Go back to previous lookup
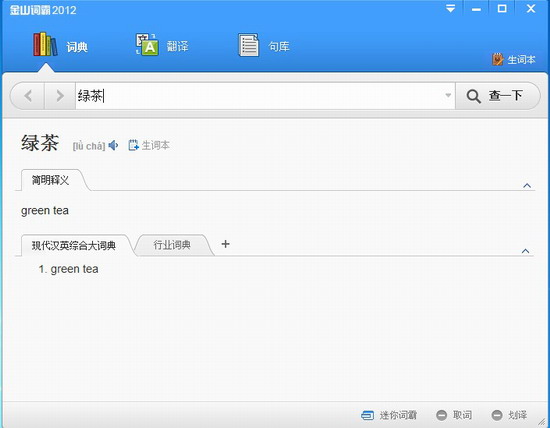Viewport: 550px width, 428px height. [x=28, y=95]
